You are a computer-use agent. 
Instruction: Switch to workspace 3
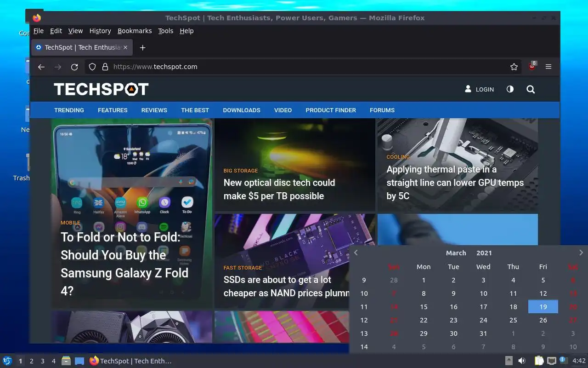click(42, 361)
